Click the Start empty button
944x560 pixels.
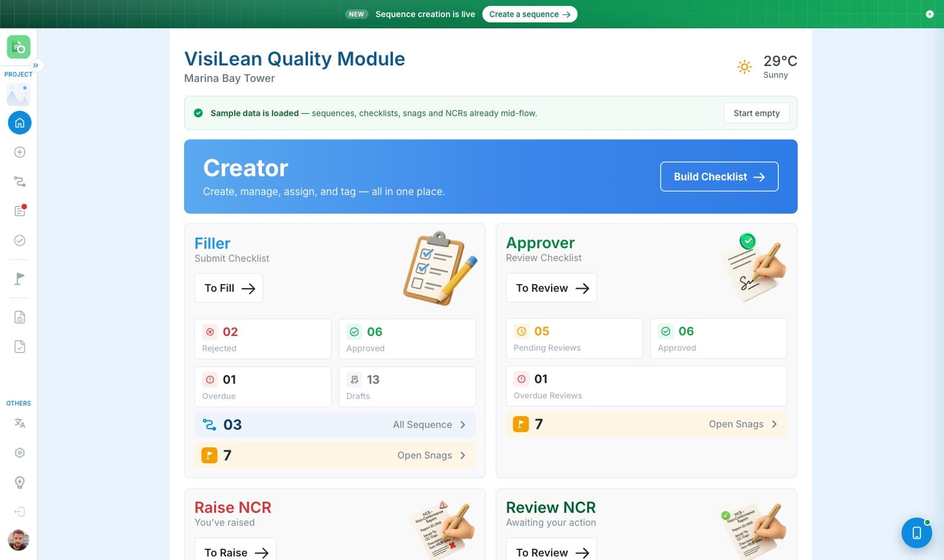[x=756, y=113]
